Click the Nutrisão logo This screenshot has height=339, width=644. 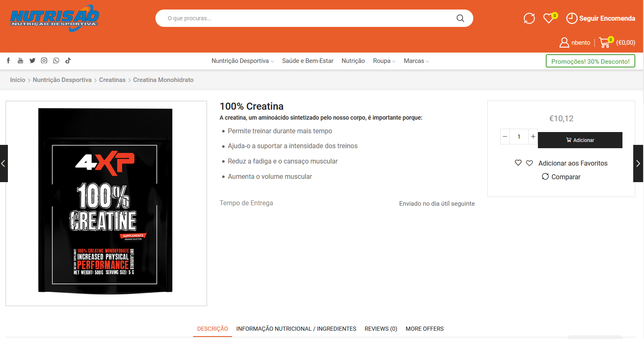(55, 18)
